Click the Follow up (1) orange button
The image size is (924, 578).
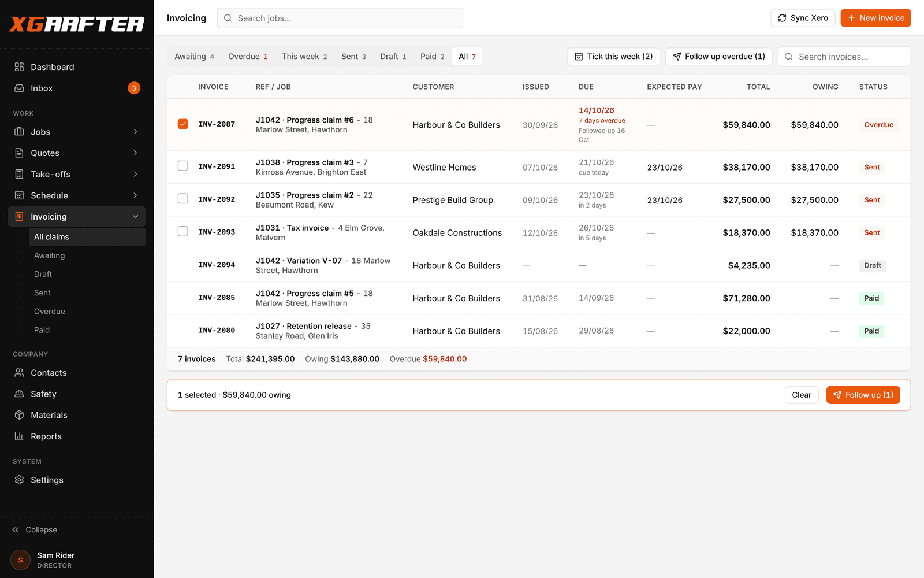[x=863, y=395]
